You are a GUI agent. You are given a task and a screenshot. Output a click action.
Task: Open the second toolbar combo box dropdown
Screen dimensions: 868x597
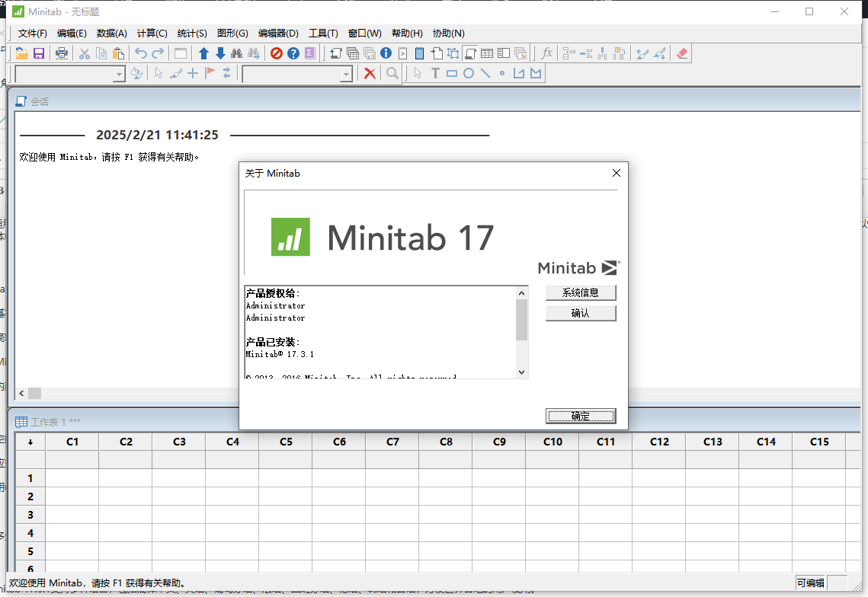[346, 74]
